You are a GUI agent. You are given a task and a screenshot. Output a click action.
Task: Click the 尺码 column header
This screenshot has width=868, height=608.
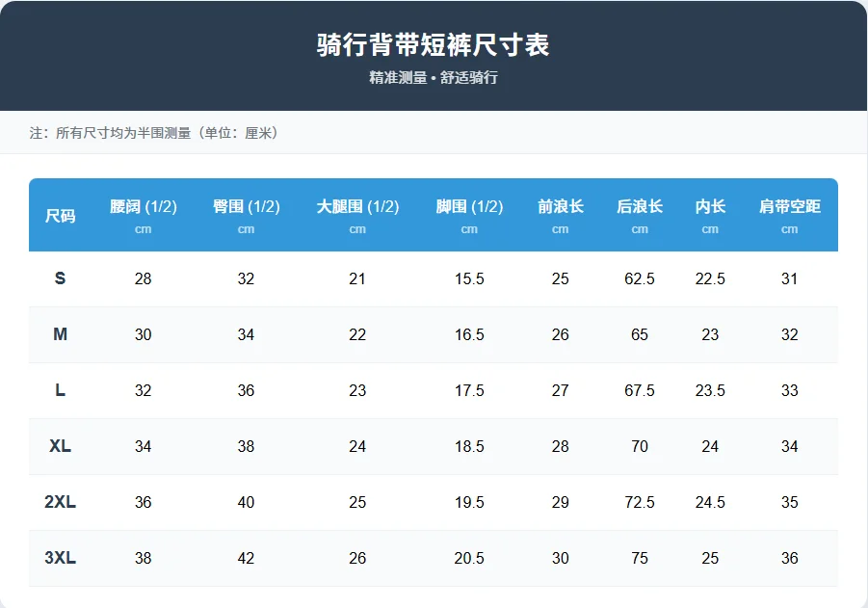click(60, 216)
